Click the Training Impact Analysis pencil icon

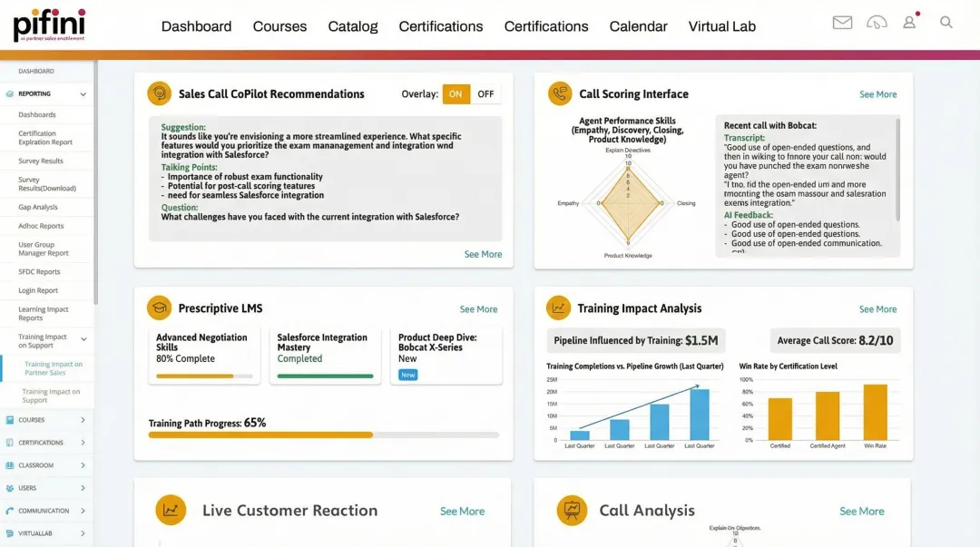[x=557, y=308]
